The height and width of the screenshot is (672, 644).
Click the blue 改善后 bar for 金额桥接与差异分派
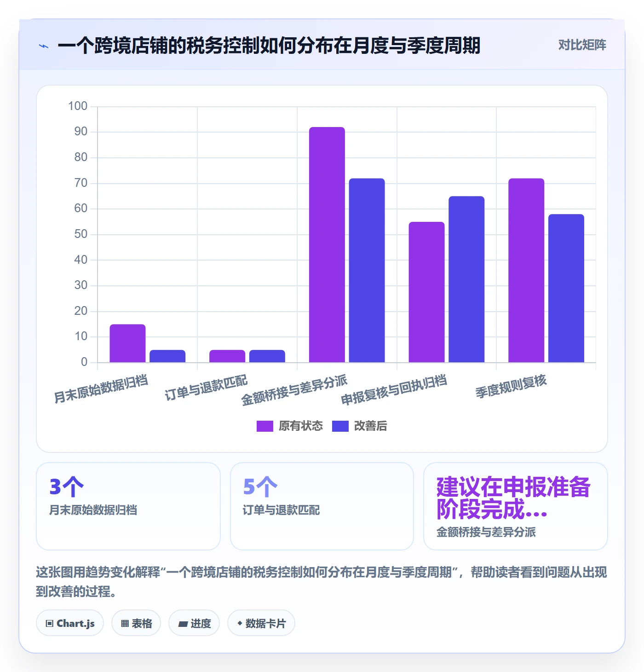click(367, 271)
